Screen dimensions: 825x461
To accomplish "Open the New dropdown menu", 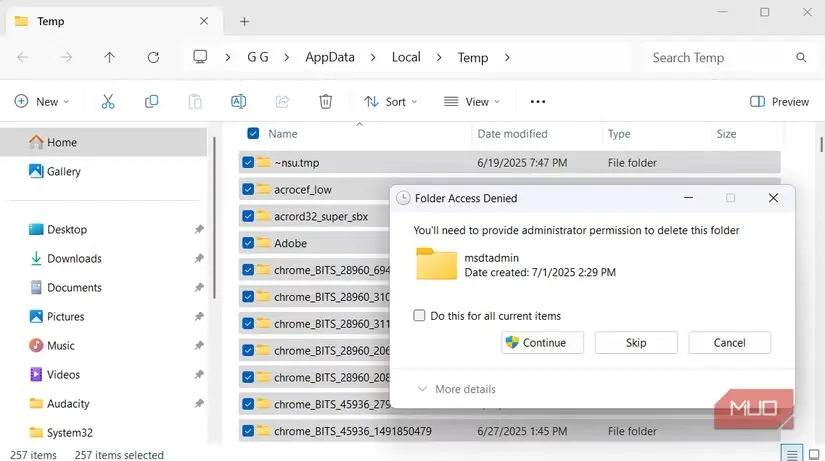I will point(42,102).
